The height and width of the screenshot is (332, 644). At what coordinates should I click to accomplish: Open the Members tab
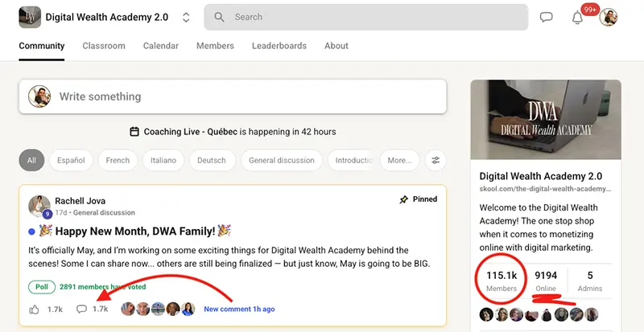pyautogui.click(x=215, y=46)
